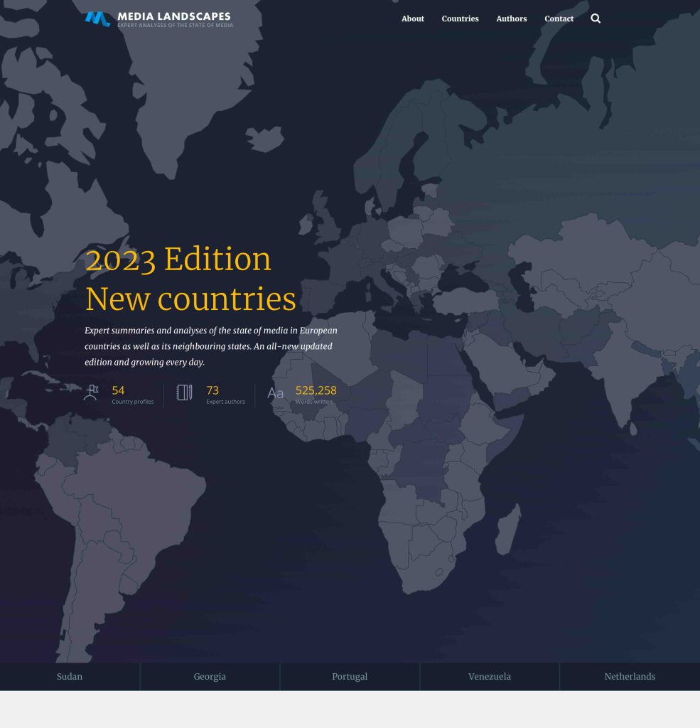This screenshot has height=728, width=700.
Task: Click the country profiles flag icon
Action: (x=90, y=392)
